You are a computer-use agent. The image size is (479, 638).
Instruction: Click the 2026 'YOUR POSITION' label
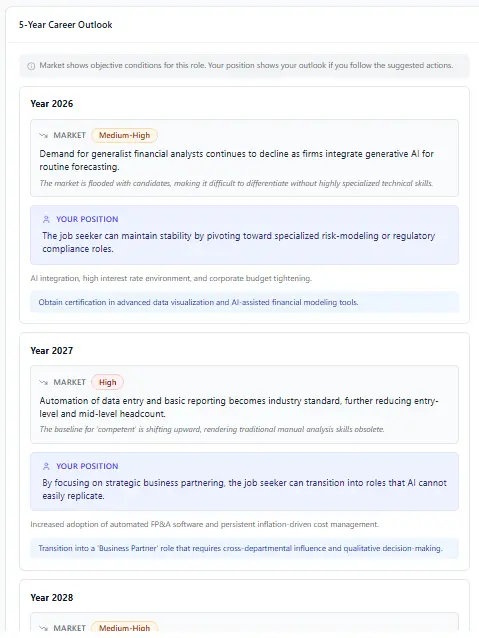[x=87, y=219]
